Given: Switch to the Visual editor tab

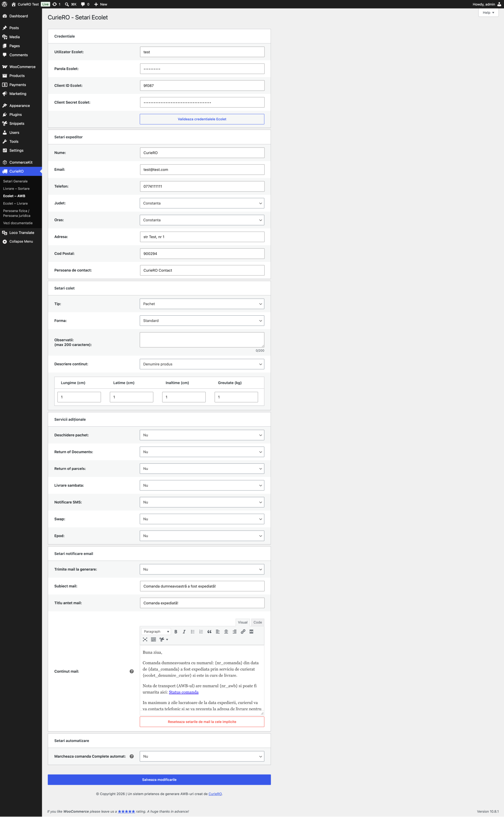Looking at the screenshot, I should coord(242,622).
